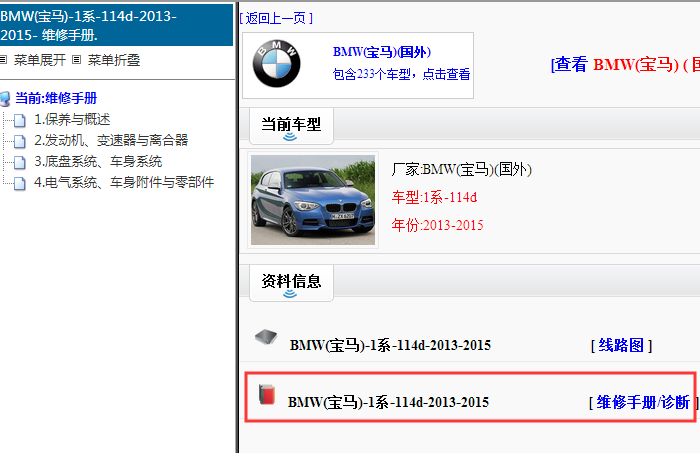This screenshot has width=700, height=453.
Task: Click page icon beside 1.保养与概述
Action: [20, 120]
